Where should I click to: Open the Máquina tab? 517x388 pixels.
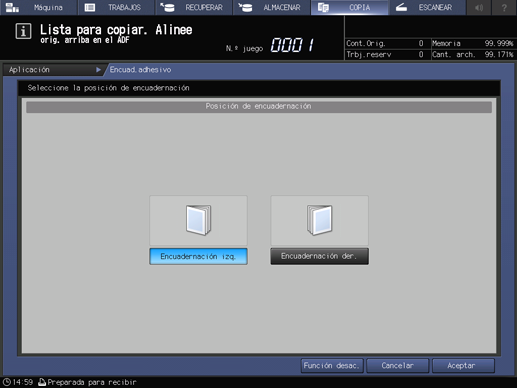[x=38, y=7]
